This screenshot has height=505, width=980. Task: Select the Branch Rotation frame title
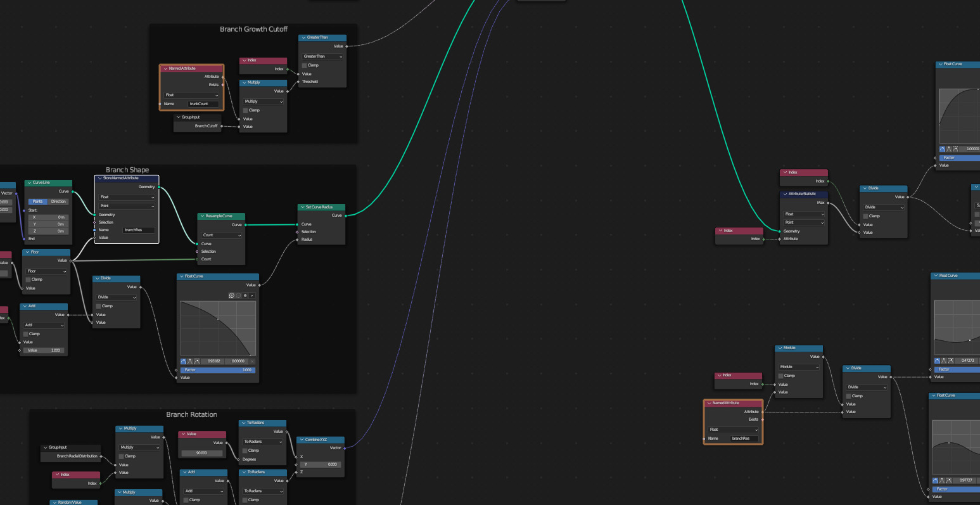coord(191,414)
